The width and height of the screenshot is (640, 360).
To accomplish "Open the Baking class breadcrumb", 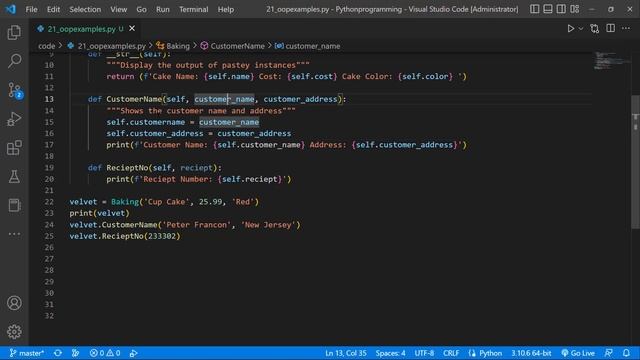I will pos(173,46).
